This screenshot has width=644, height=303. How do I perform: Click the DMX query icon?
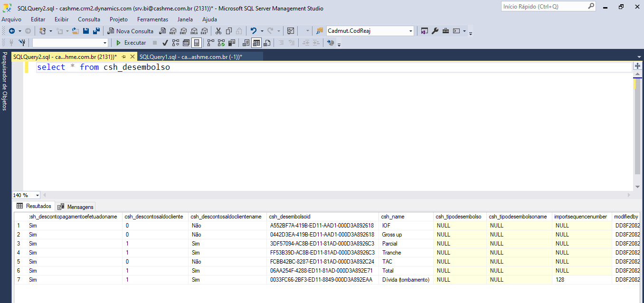[x=183, y=31]
